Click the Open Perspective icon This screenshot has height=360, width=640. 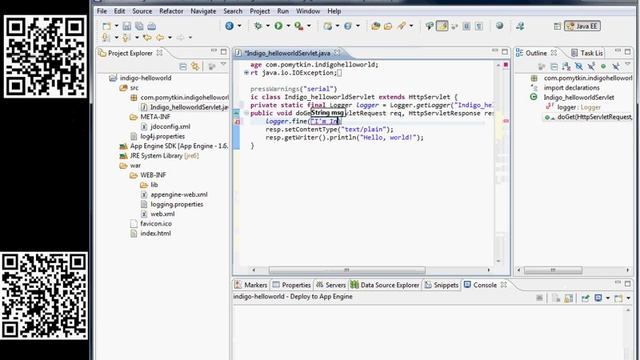click(x=557, y=26)
